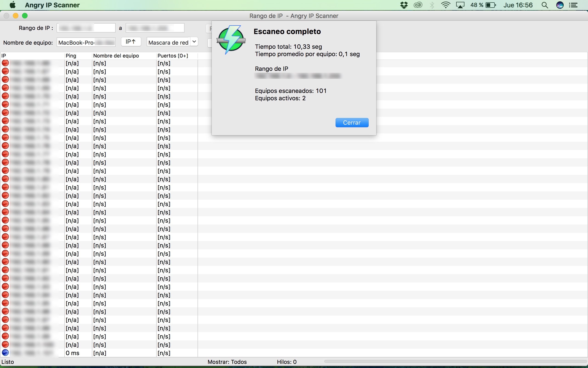This screenshot has height=368, width=588.
Task: Open the Apple menu
Action: click(12, 5)
